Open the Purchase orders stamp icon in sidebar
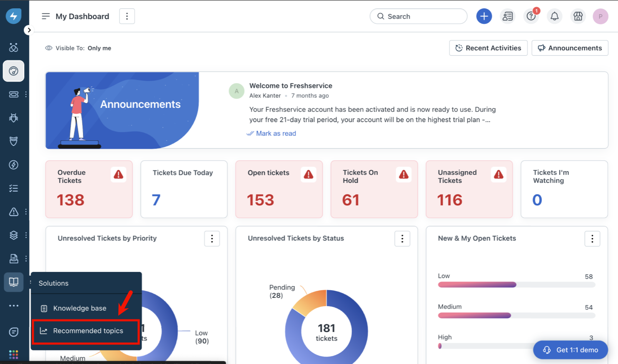 pyautogui.click(x=14, y=259)
